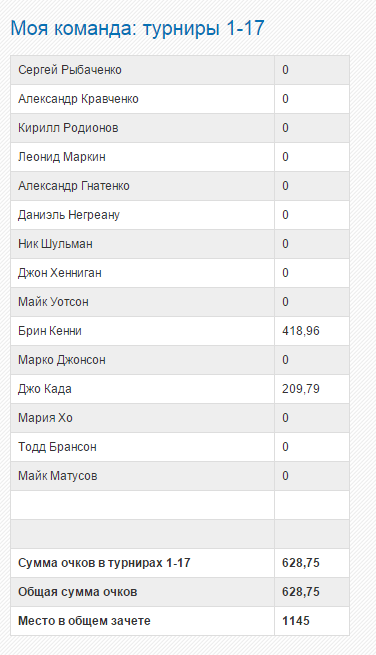Select the Сергей Рыбаченко row
The height and width of the screenshot is (655, 376).
[180, 70]
